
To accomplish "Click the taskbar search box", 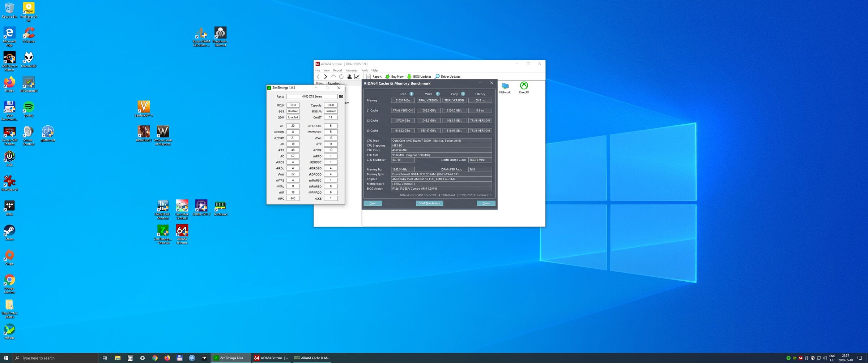I will pyautogui.click(x=55, y=358).
